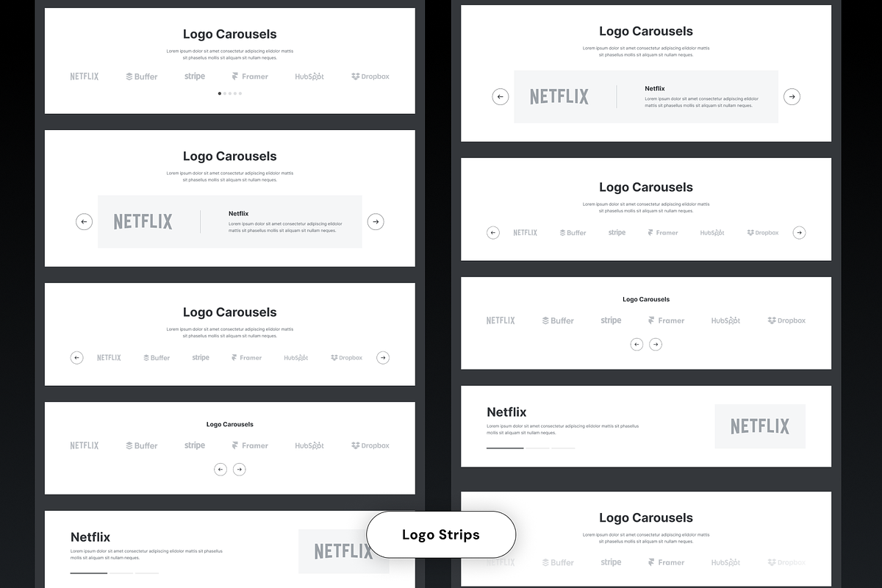Click the previous arrow under the left-column small-title logo row
This screenshot has width=882, height=588.
(220, 469)
